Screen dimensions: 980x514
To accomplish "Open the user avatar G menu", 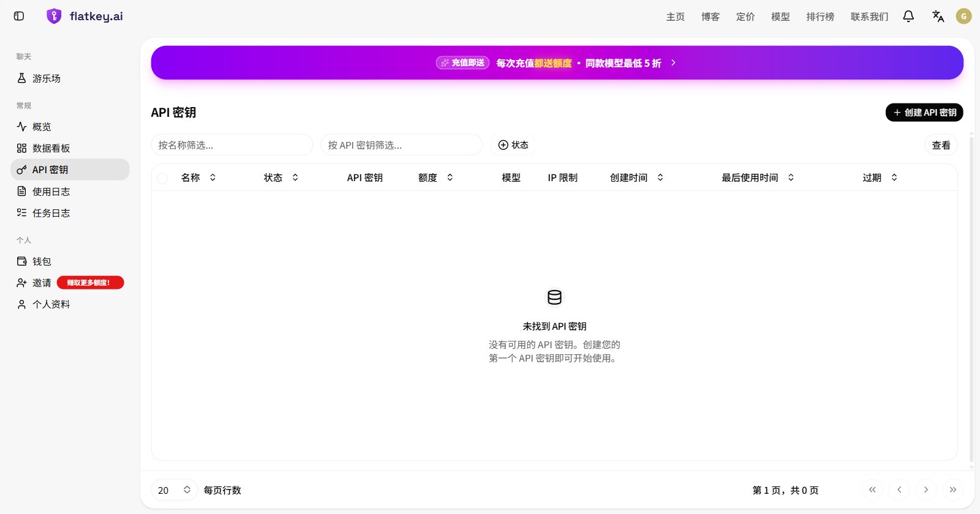I will point(964,17).
